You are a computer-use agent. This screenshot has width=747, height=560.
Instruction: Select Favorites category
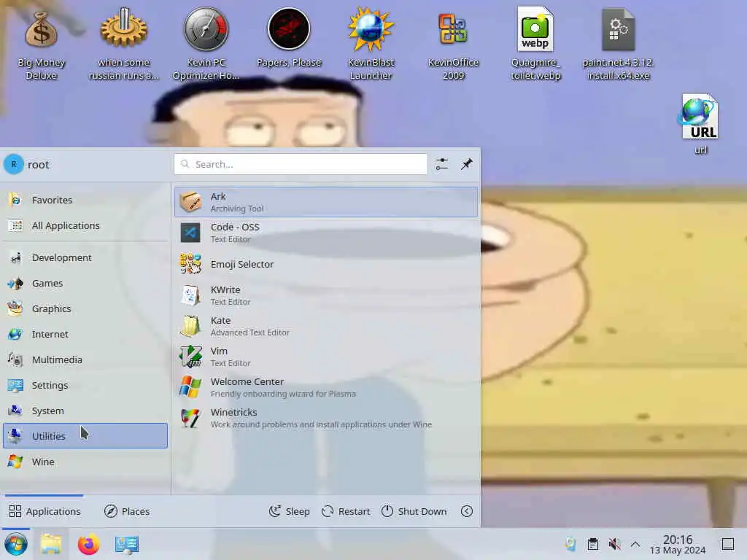pos(85,200)
